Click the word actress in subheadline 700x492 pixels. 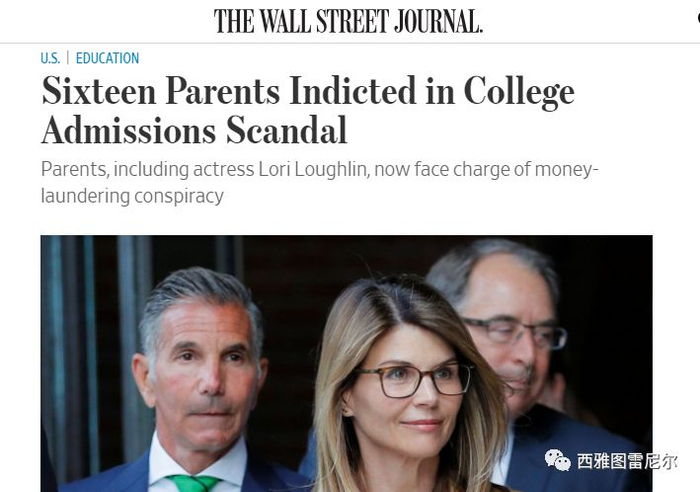tap(223, 170)
